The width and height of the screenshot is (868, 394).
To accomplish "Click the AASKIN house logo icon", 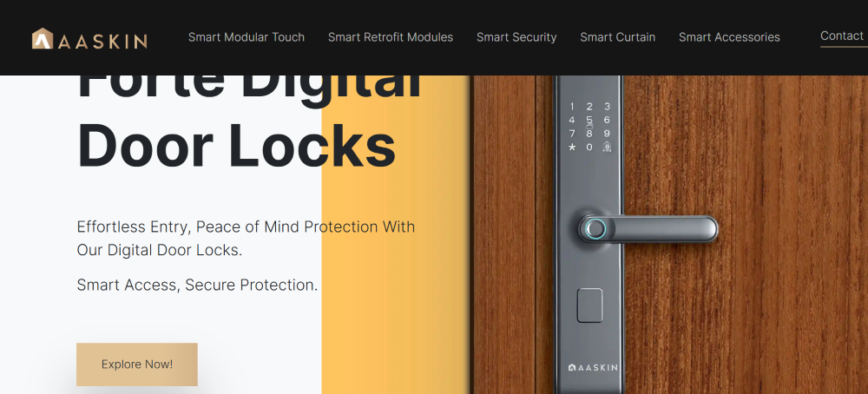I will [x=42, y=38].
